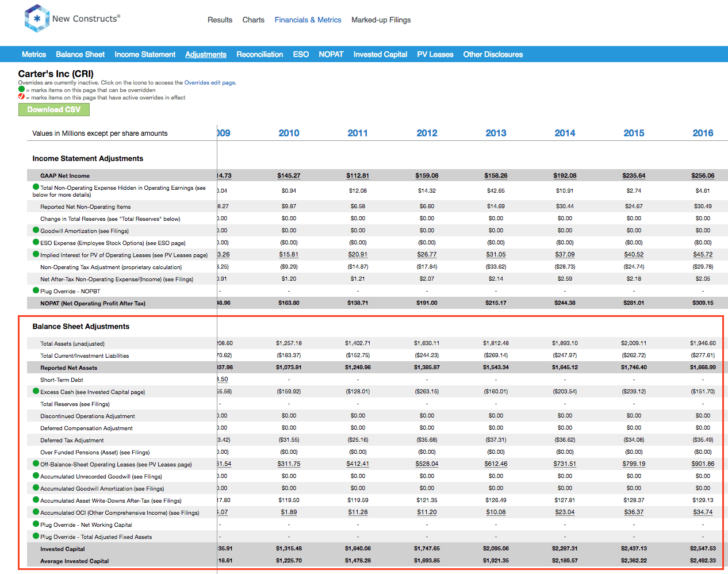Open the Charts top navigation item
Screen dimensions: 728x574
[253, 20]
